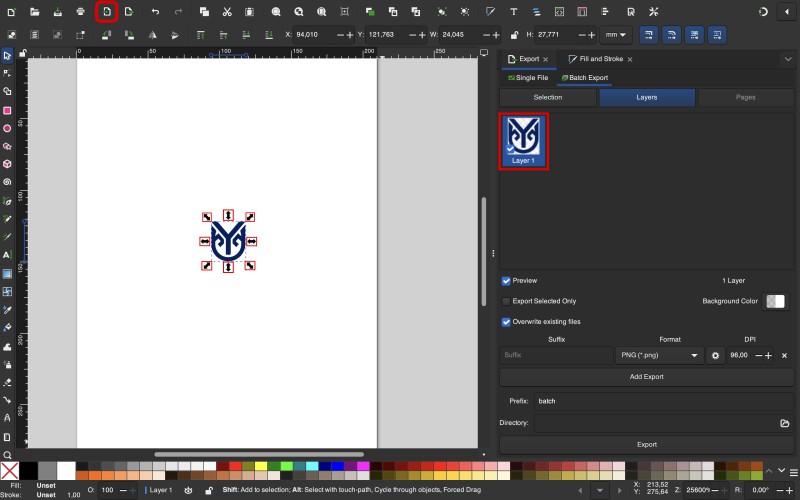The height and width of the screenshot is (500, 800).
Task: Open the Background Color swatch
Action: [x=776, y=301]
